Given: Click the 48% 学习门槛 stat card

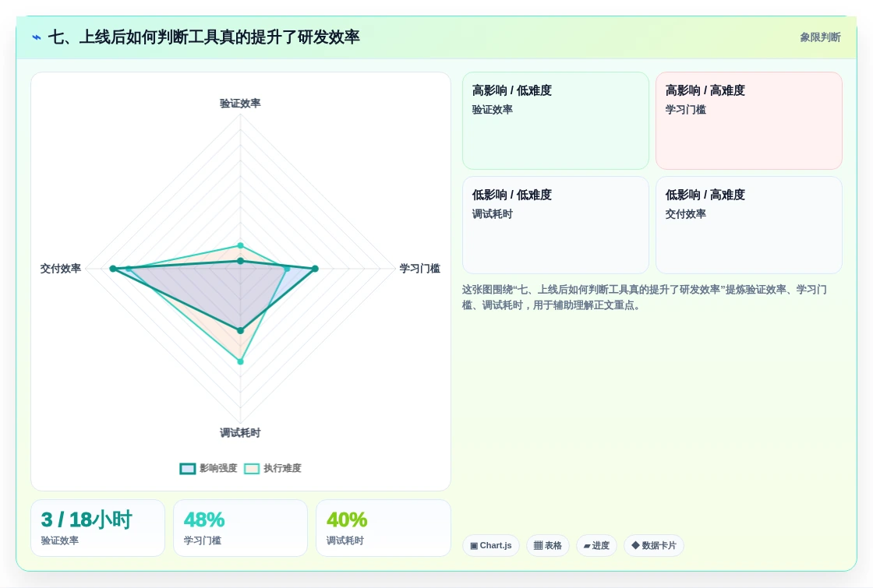Looking at the screenshot, I should 241,528.
